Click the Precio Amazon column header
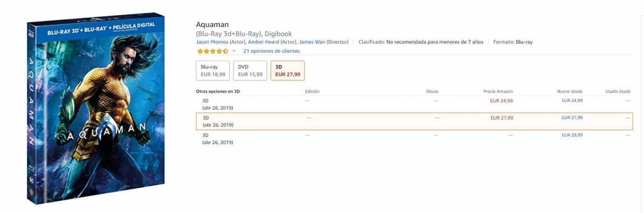 (498, 92)
